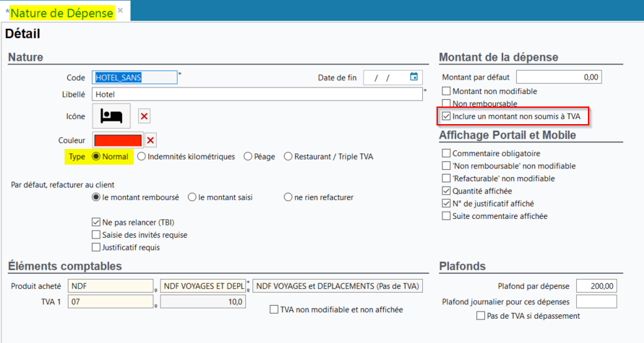Switch to the Nature de Dépense tab
The height and width of the screenshot is (343, 644).
point(62,12)
